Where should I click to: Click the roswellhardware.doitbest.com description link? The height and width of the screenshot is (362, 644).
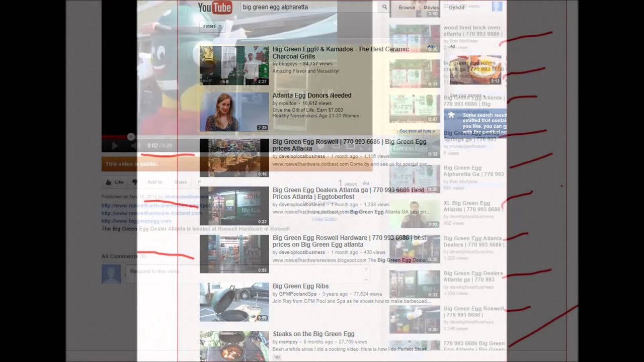(x=152, y=213)
